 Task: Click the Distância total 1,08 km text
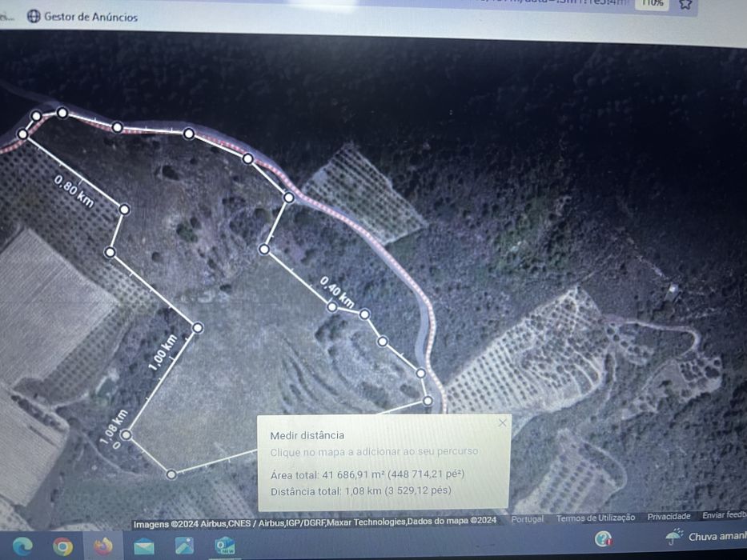coord(360,491)
